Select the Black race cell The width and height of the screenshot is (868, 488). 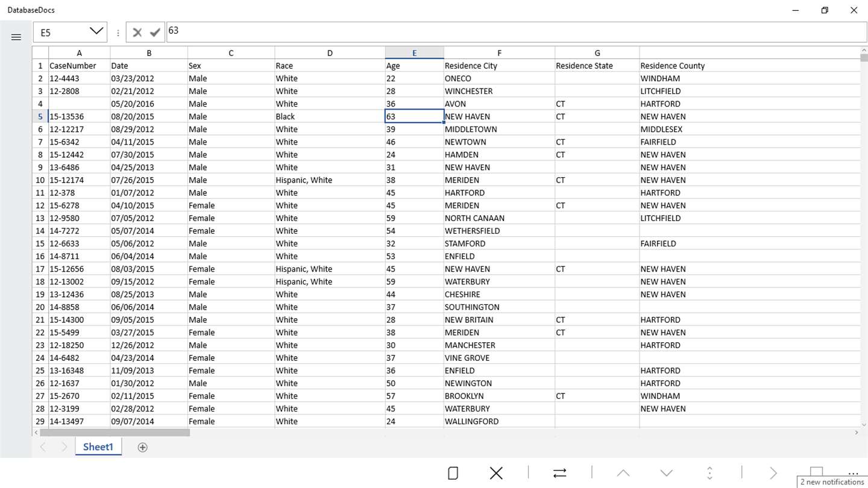[x=330, y=116]
